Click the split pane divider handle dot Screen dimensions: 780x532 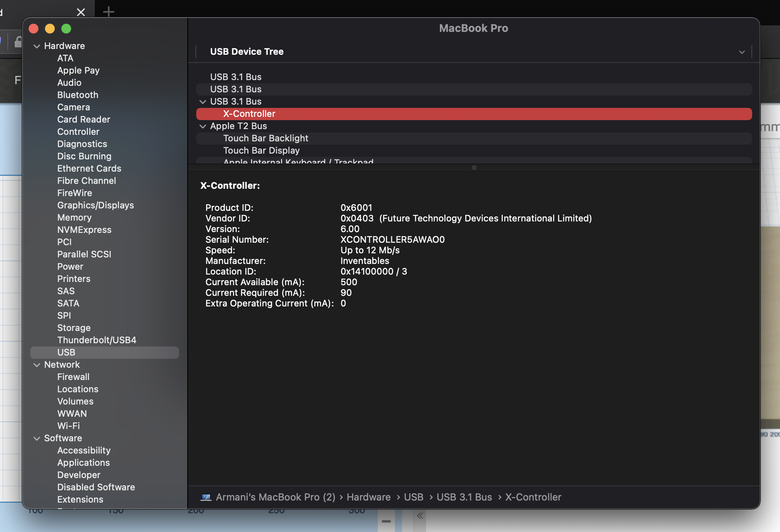(x=474, y=168)
